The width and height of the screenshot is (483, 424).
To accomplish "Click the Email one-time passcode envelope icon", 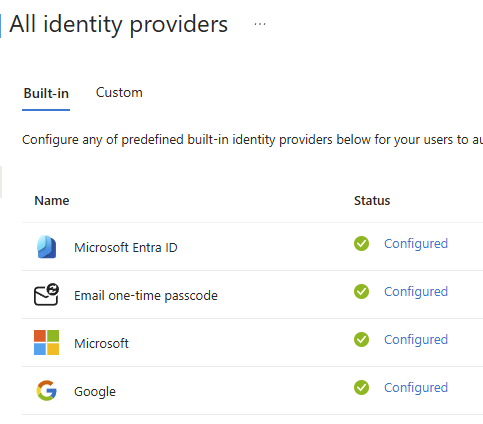I will 46,295.
